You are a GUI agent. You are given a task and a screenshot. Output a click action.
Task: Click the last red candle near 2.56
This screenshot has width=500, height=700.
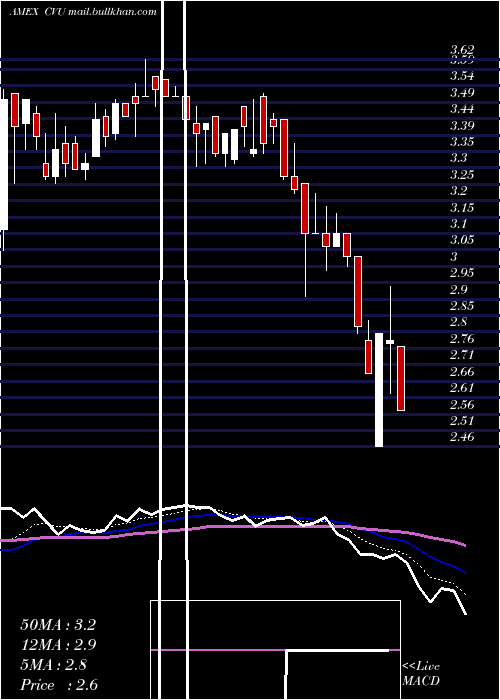[401, 378]
